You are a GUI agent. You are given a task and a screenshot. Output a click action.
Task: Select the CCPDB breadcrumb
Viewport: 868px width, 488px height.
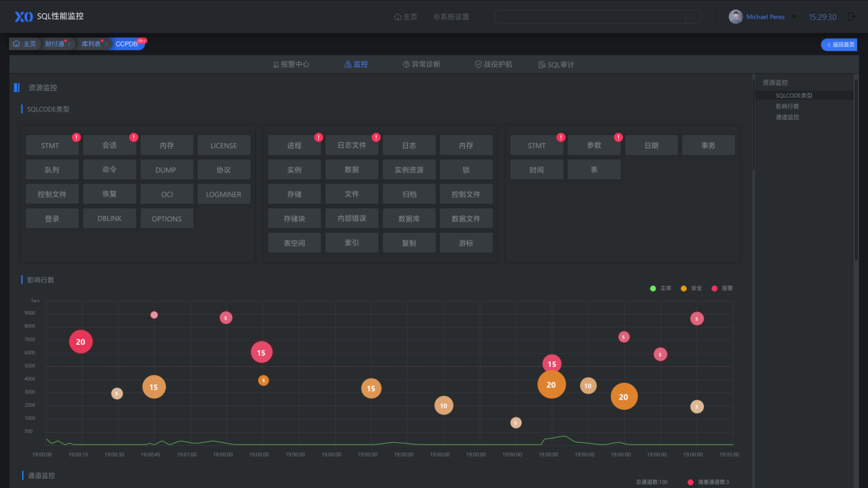pos(127,44)
